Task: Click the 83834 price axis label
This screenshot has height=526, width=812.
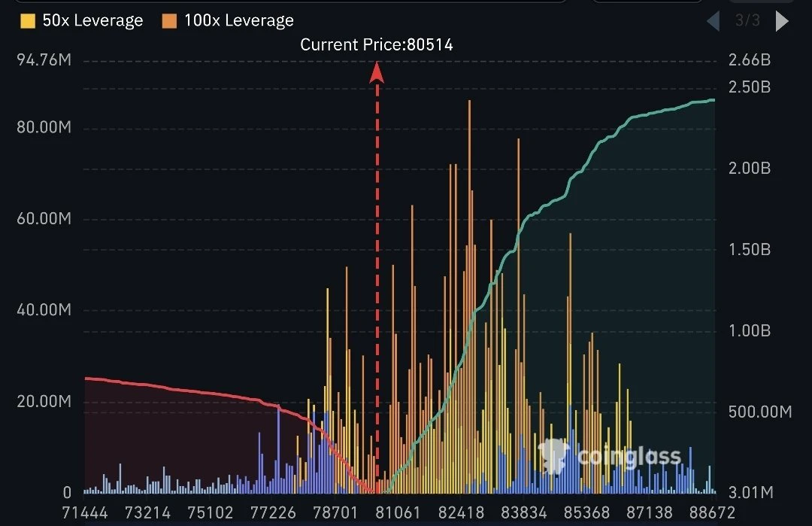Action: tap(523, 513)
